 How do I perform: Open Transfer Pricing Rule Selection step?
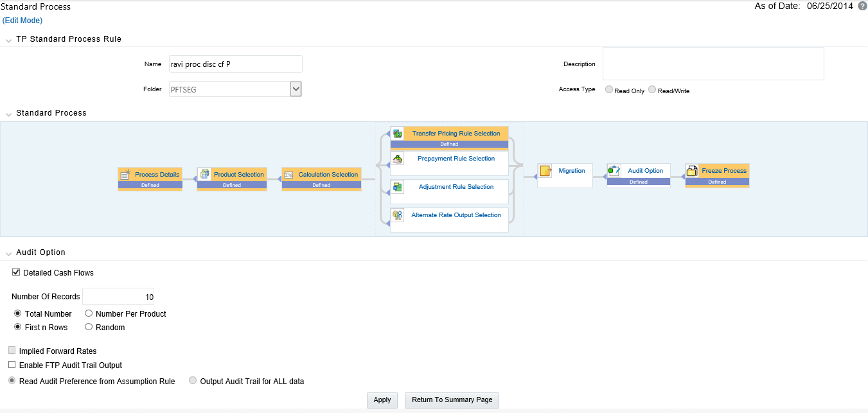tap(456, 134)
